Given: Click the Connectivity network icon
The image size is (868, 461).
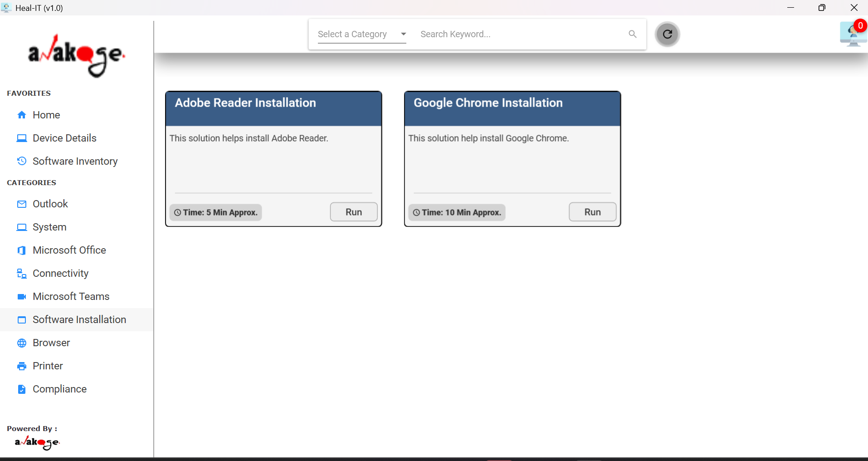Looking at the screenshot, I should click(22, 274).
